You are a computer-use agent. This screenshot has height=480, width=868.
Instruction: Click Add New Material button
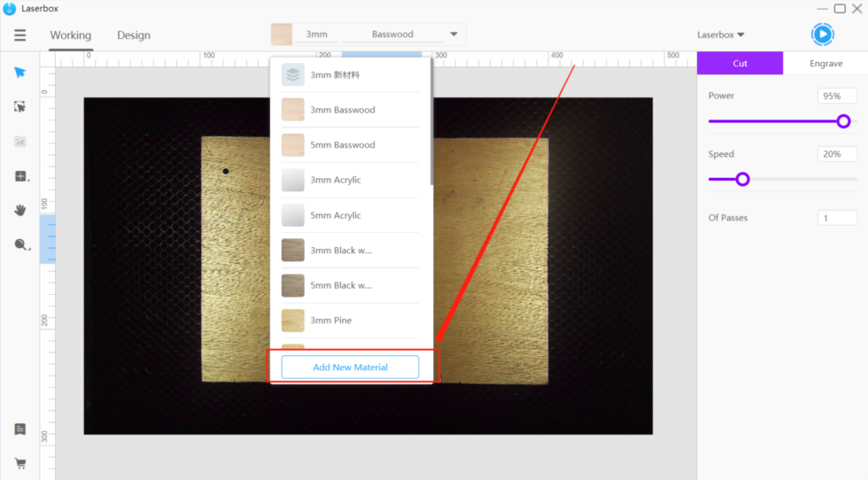pyautogui.click(x=350, y=367)
